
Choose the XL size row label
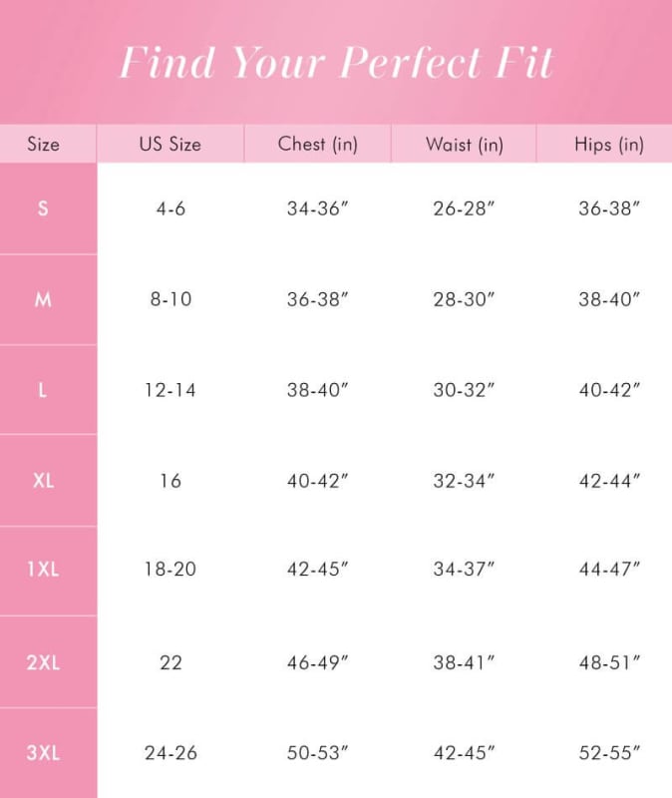(43, 481)
